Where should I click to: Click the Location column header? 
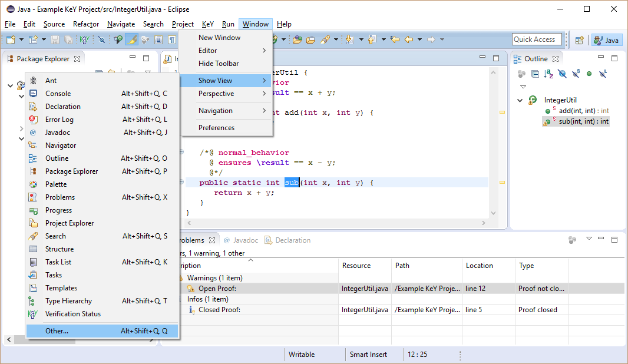pyautogui.click(x=488, y=266)
